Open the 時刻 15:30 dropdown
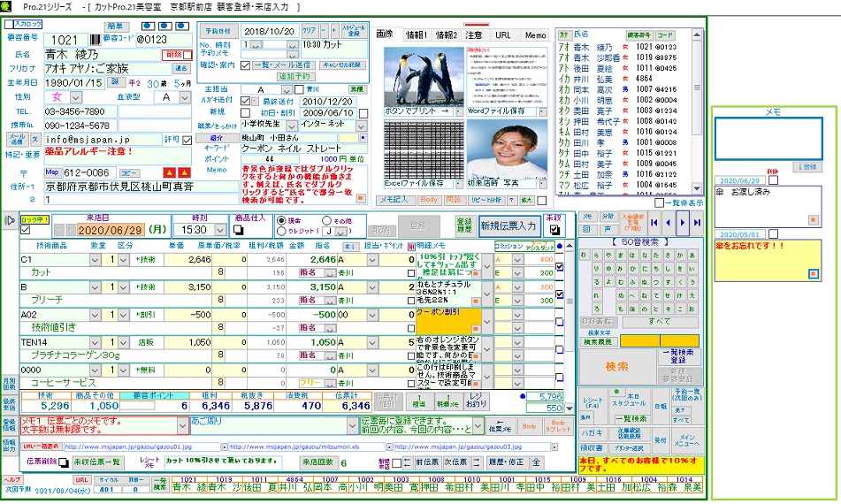This screenshot has height=504, width=841. click(x=220, y=230)
